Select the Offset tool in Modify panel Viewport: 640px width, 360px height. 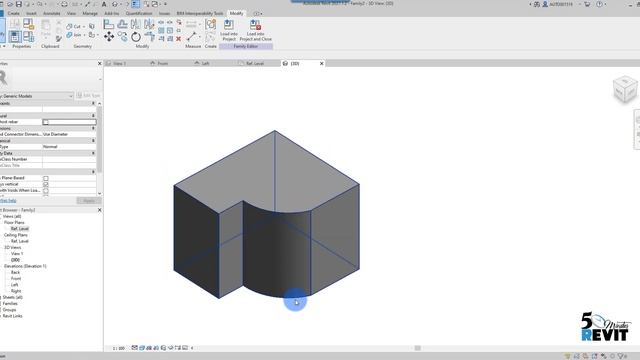point(122,24)
